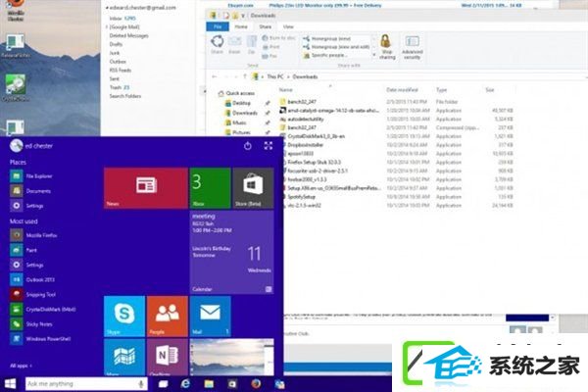Open Inbox in mail folder list
Screen dimensions: 588x392
122,19
